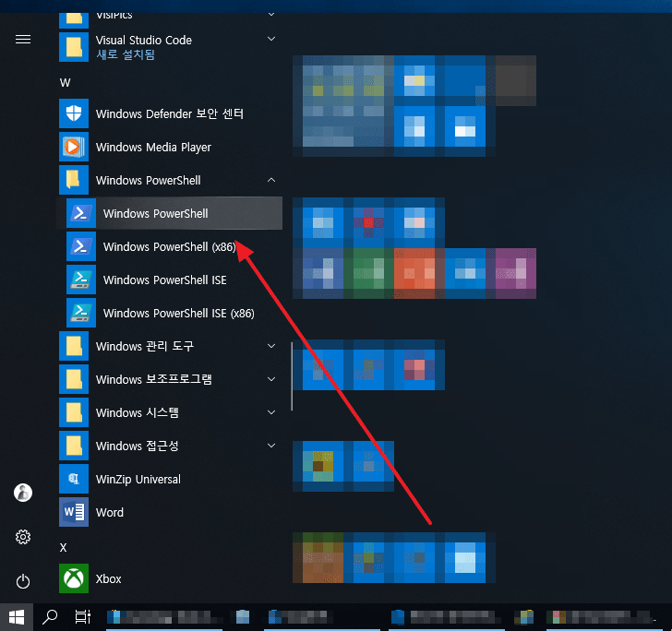This screenshot has height=631, width=672.
Task: Click the Windows Start button on taskbar
Action: pyautogui.click(x=17, y=617)
